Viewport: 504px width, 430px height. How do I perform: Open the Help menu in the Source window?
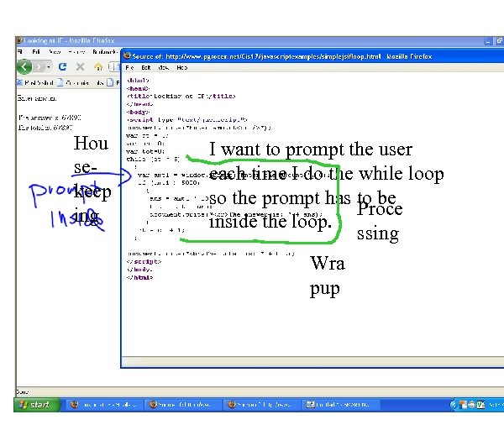[x=182, y=67]
